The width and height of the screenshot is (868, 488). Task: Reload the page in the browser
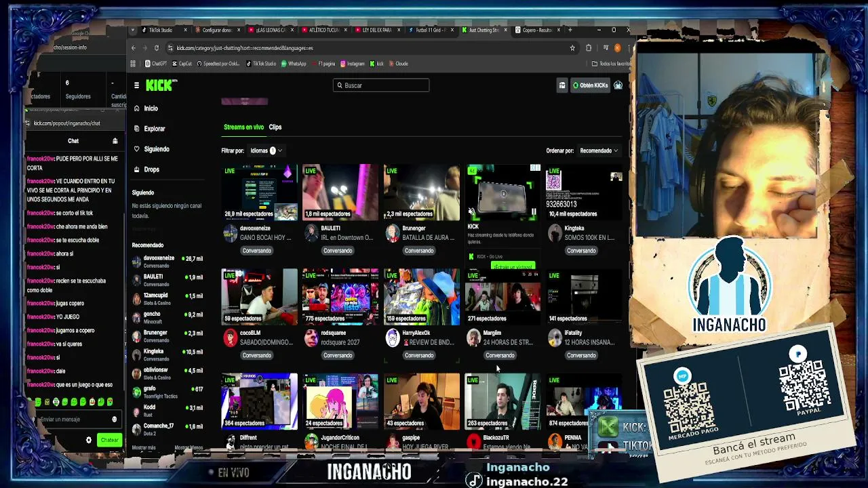157,48
